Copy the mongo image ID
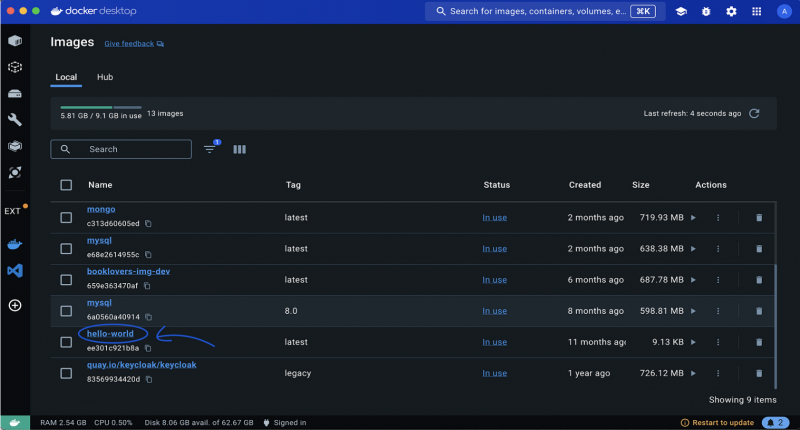The image size is (800, 430). click(148, 224)
